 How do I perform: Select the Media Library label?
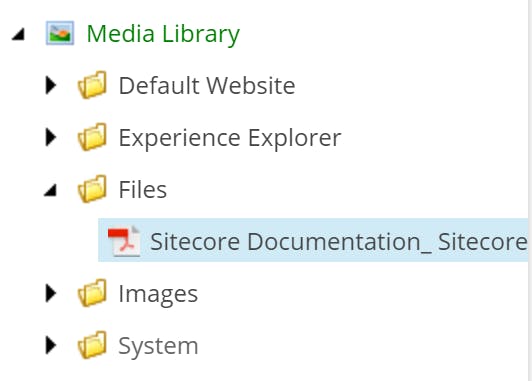[x=163, y=34]
